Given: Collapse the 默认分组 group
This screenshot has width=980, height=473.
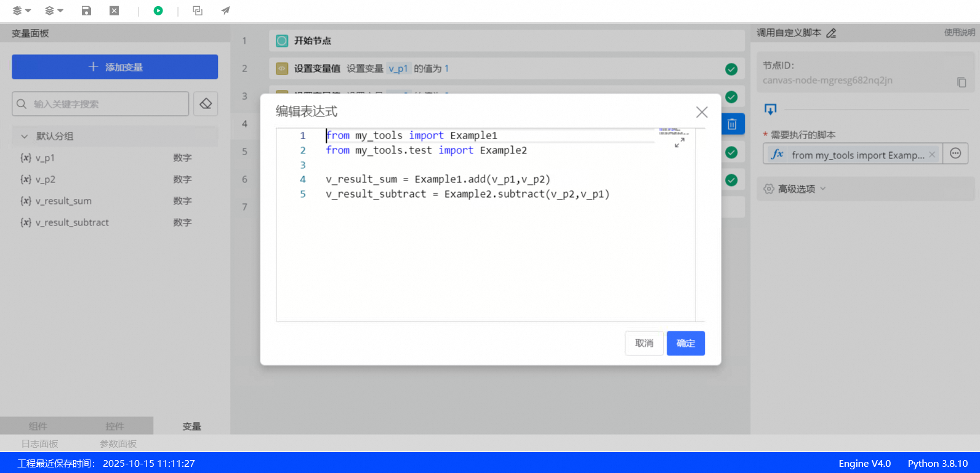Looking at the screenshot, I should (25, 136).
